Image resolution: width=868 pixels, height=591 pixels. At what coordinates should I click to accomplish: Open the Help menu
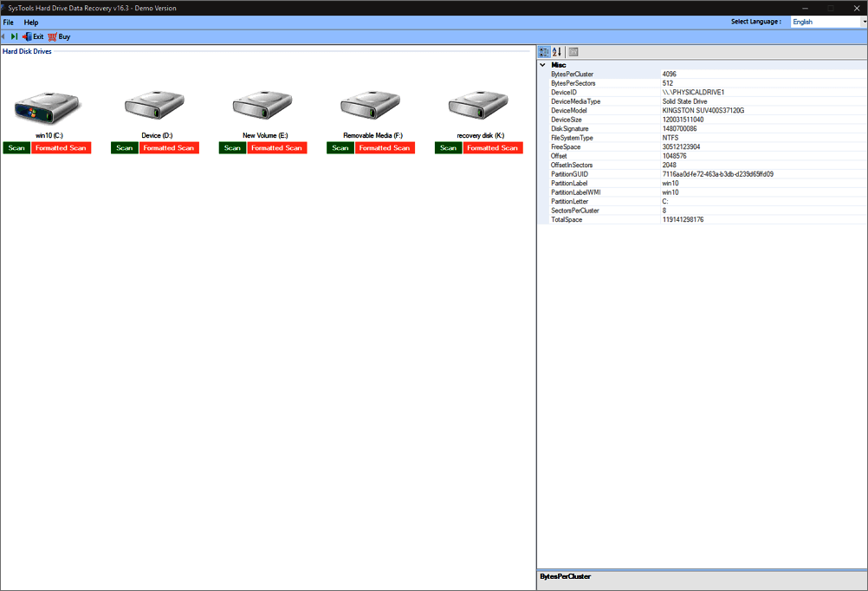pos(30,22)
